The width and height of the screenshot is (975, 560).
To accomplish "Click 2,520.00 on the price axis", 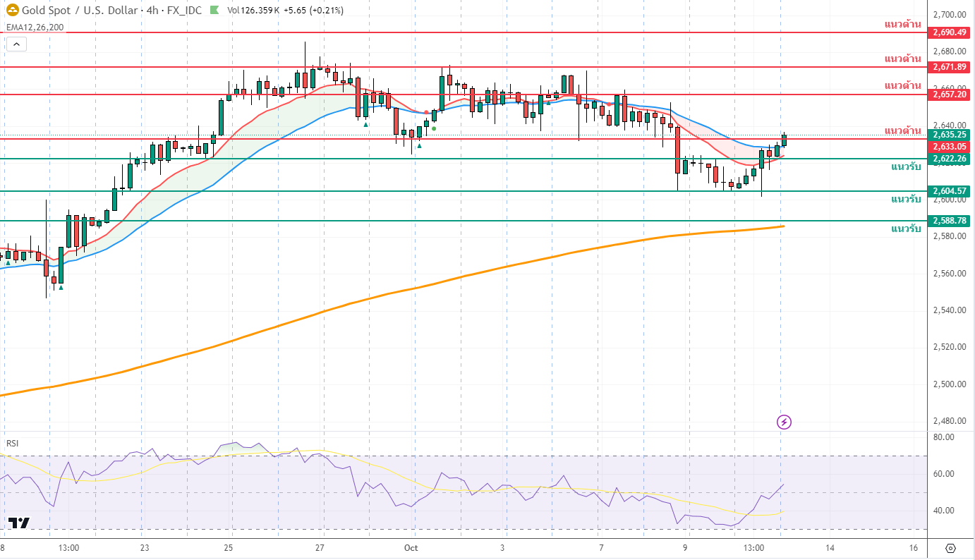I will click(948, 347).
